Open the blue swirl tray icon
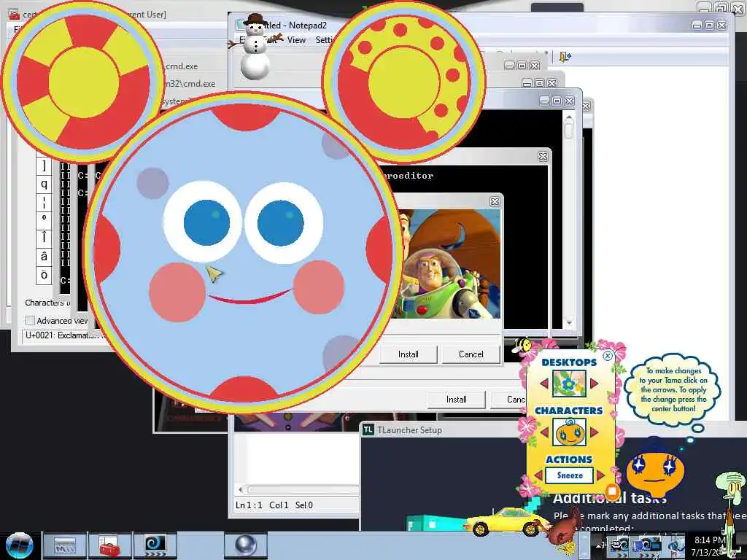This screenshot has width=747, height=560. click(676, 545)
